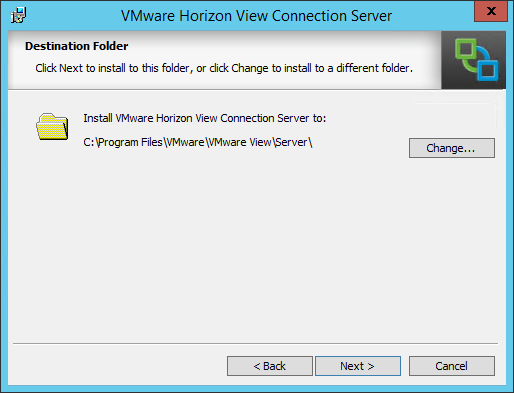Click the green square of the VMware logo
Screen dimensions: 514x393
[466, 50]
